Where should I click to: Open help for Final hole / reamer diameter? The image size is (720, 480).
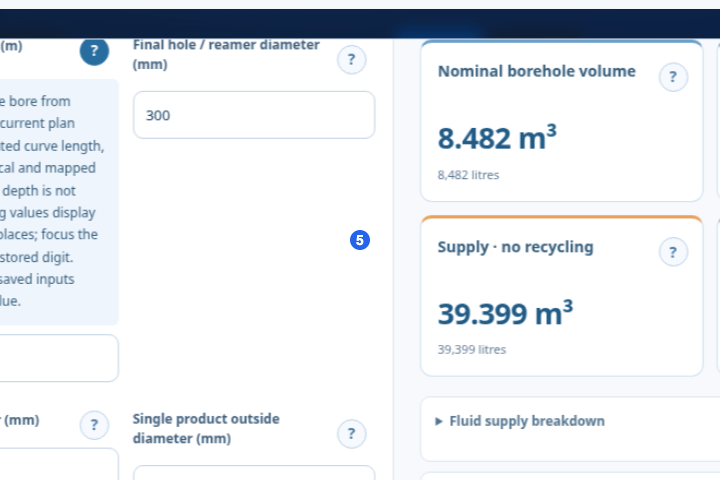(351, 59)
